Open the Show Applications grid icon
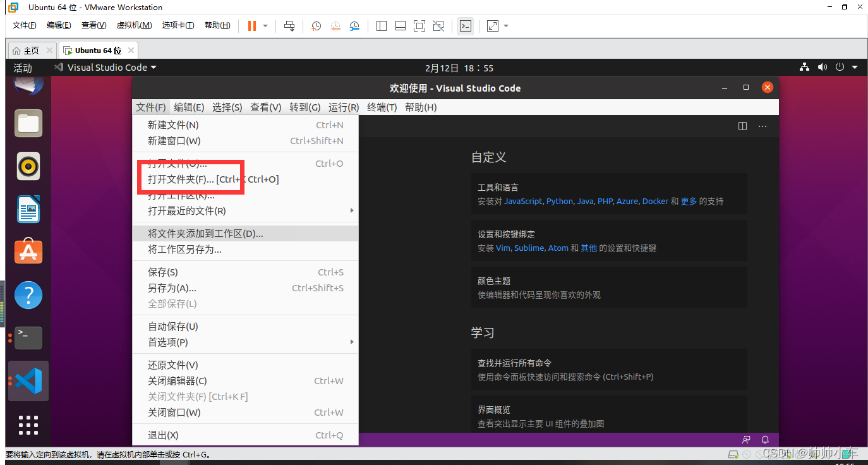The height and width of the screenshot is (465, 868). click(x=28, y=425)
